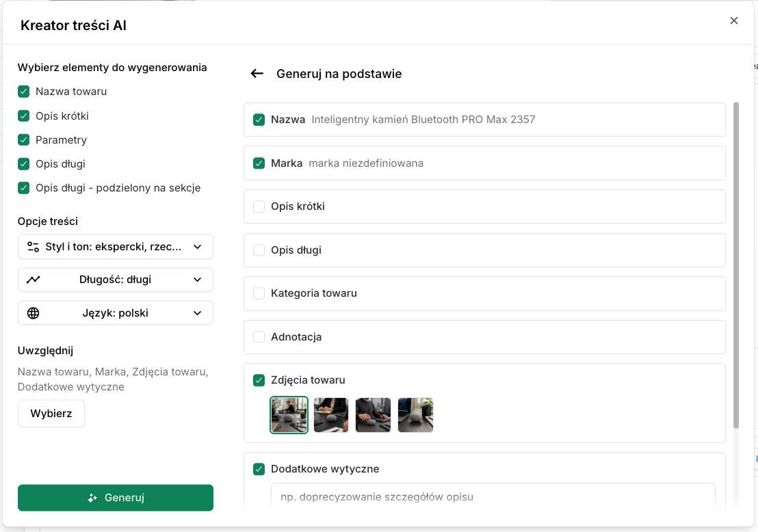Click the style and tone sliders icon

tap(33, 247)
